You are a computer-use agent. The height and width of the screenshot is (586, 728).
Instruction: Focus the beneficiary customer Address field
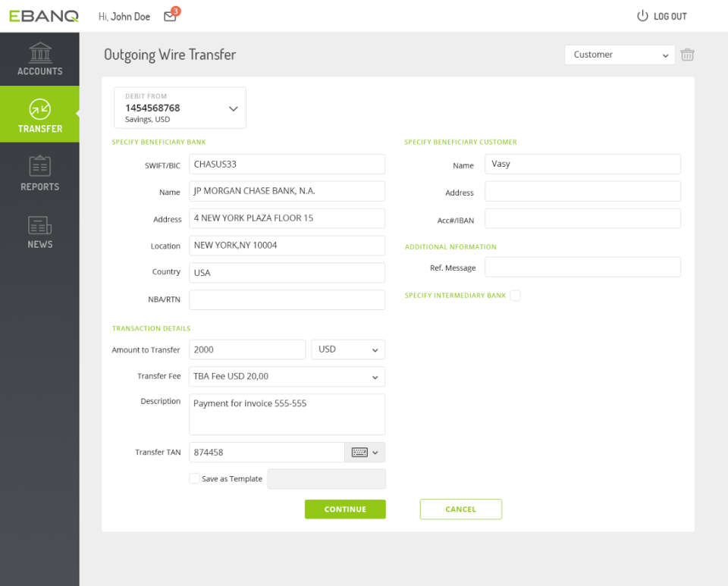click(582, 191)
